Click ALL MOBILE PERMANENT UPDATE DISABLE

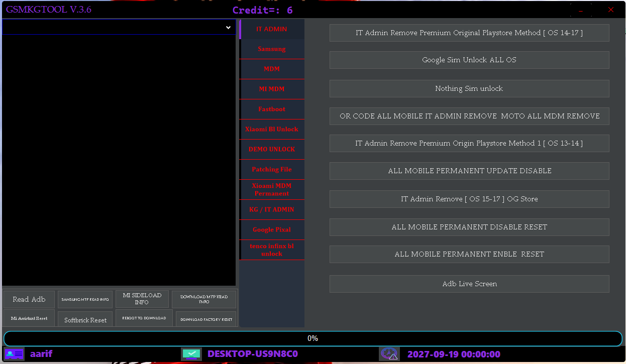[469, 171]
